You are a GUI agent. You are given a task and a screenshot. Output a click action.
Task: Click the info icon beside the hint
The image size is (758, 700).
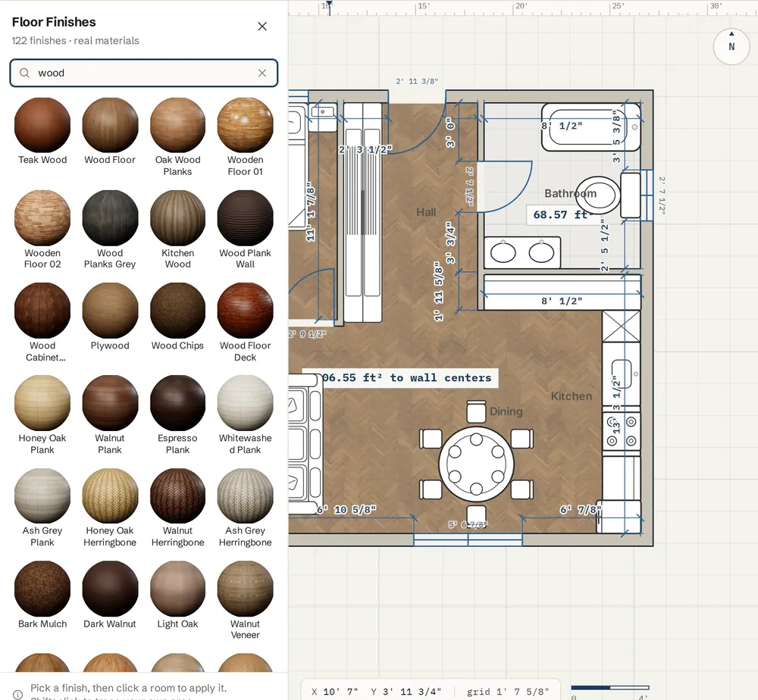point(17,694)
